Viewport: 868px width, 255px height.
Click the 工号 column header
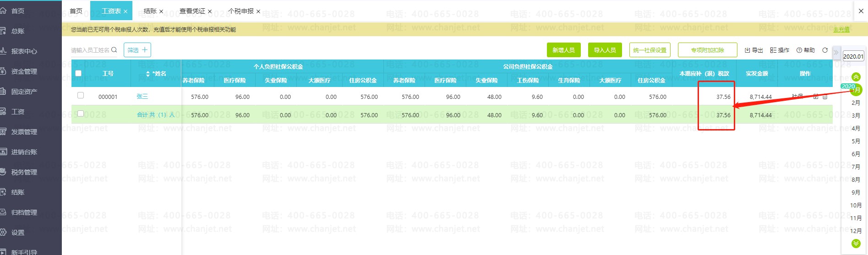pyautogui.click(x=108, y=74)
